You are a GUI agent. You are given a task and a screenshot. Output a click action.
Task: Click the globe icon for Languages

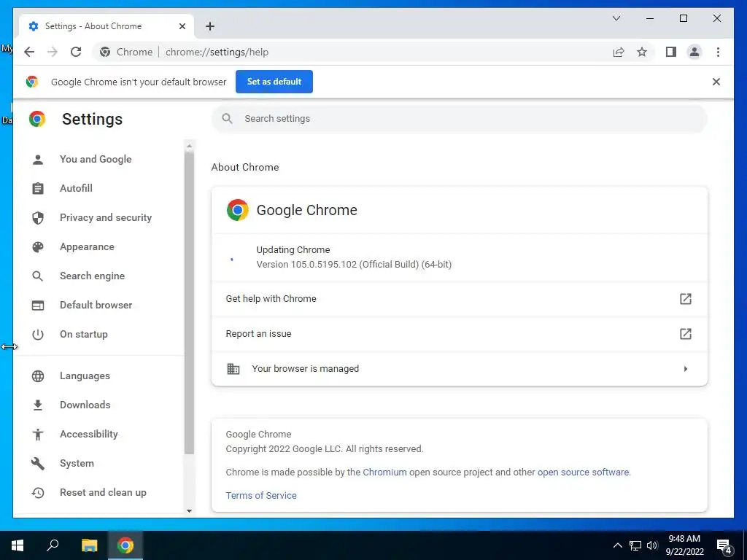(x=38, y=376)
